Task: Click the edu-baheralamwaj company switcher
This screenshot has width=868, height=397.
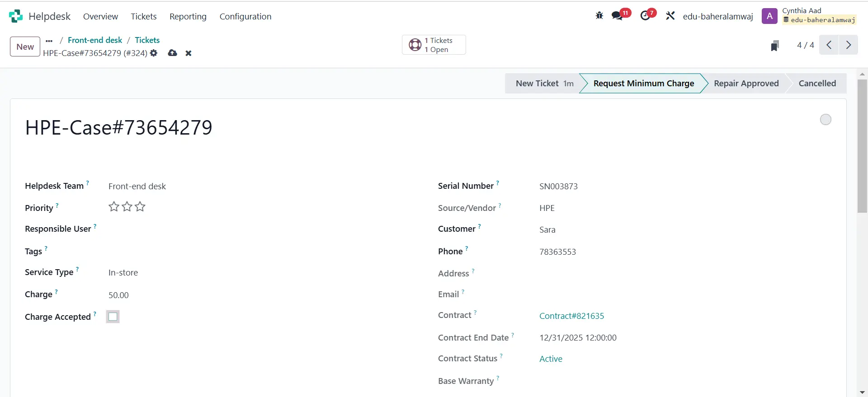Action: point(717,16)
